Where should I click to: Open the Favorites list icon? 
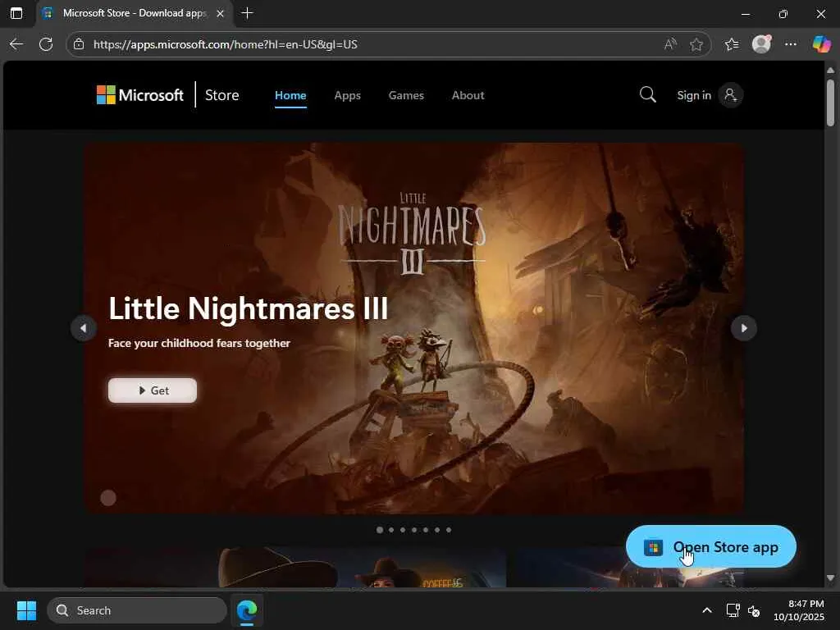tap(732, 44)
